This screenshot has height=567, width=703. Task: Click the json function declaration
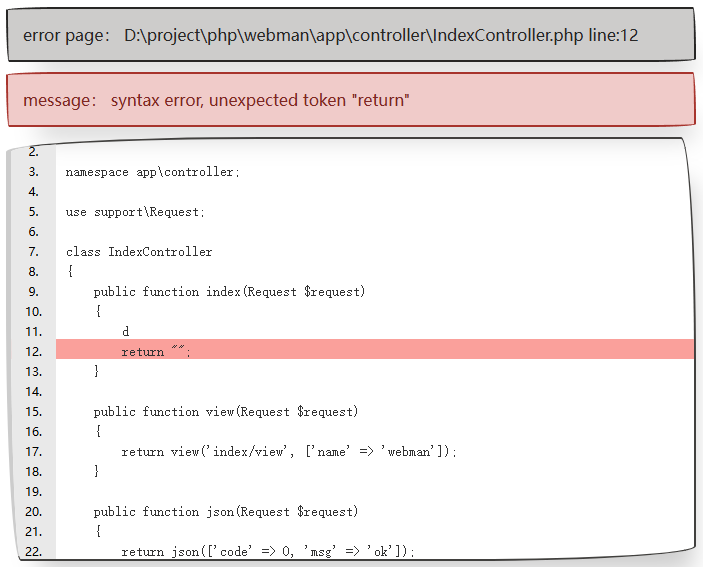(226, 511)
